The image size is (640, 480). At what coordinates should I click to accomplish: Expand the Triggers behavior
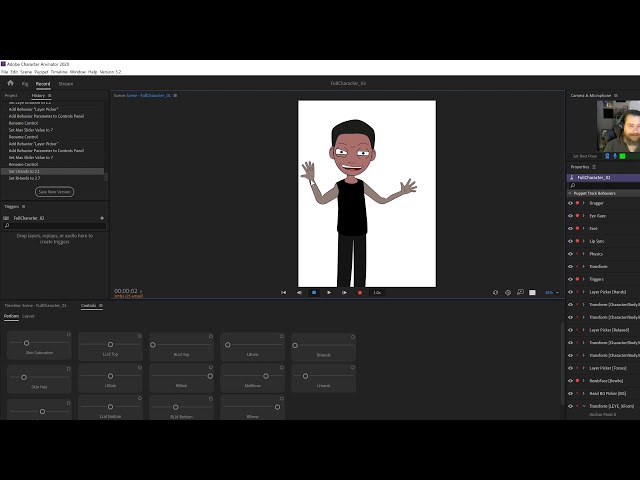pos(584,279)
